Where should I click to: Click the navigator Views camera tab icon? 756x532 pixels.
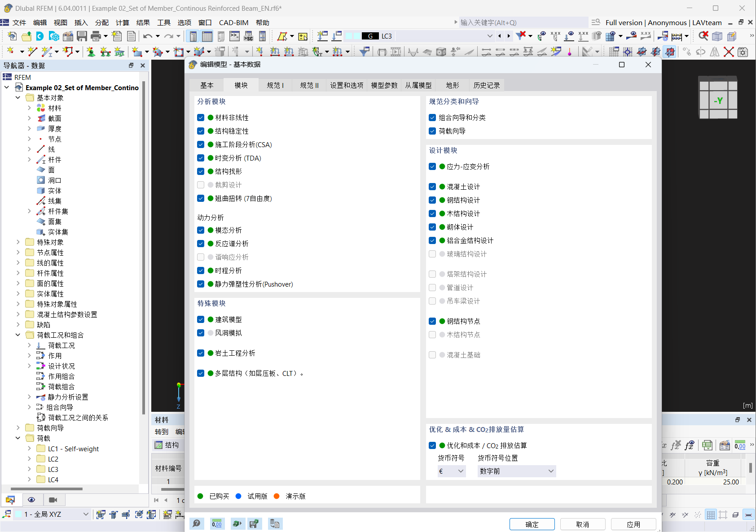[53, 500]
